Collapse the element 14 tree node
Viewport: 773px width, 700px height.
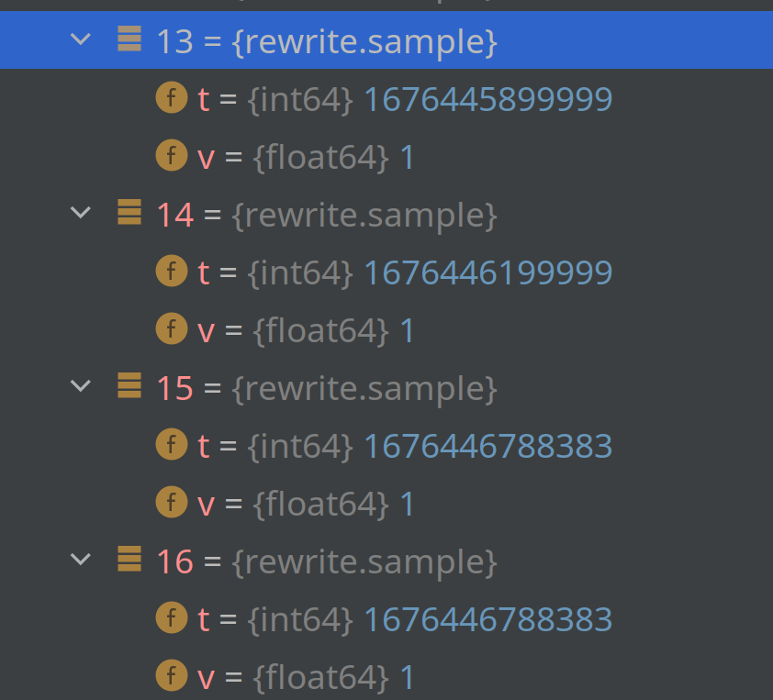point(81,212)
